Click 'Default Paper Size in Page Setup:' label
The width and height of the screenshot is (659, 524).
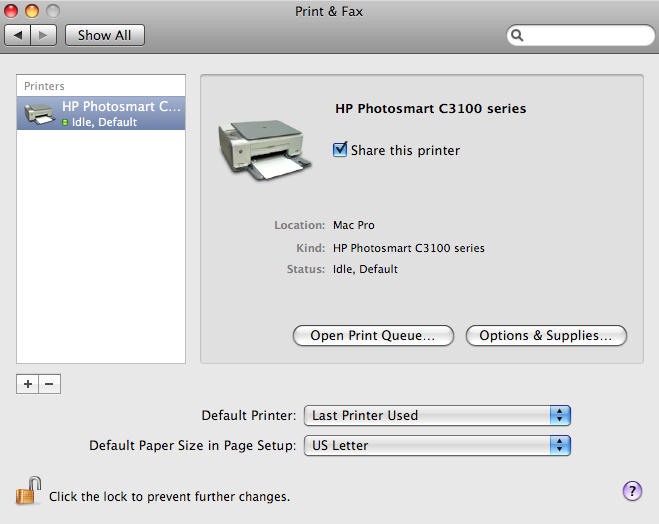[192, 445]
